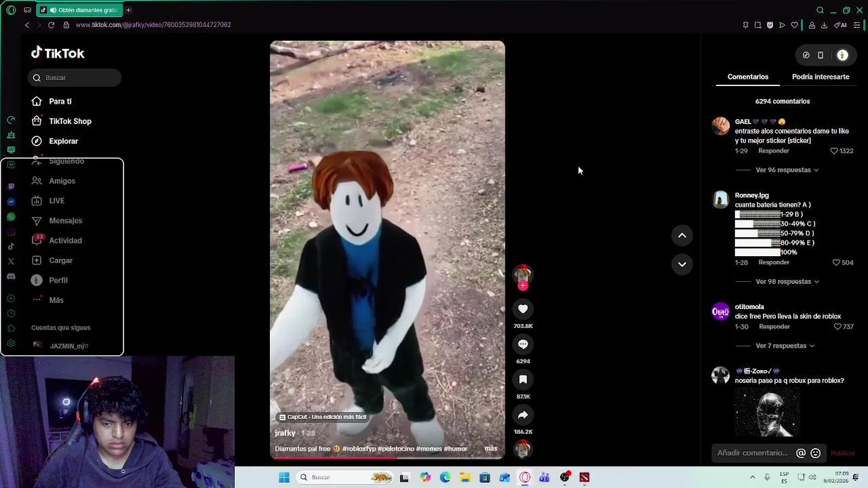Expand Ver 96 respuestas

787,170
